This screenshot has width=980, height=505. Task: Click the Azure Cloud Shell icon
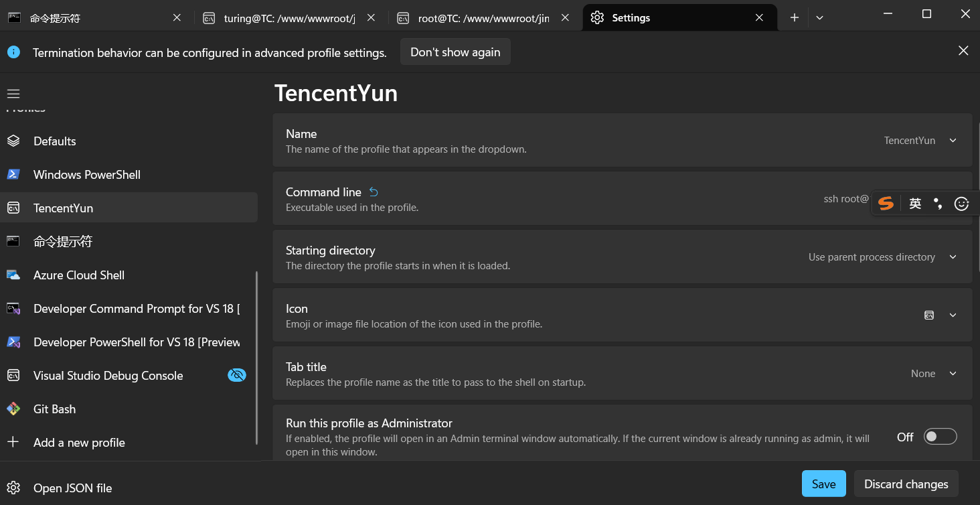pyautogui.click(x=13, y=275)
